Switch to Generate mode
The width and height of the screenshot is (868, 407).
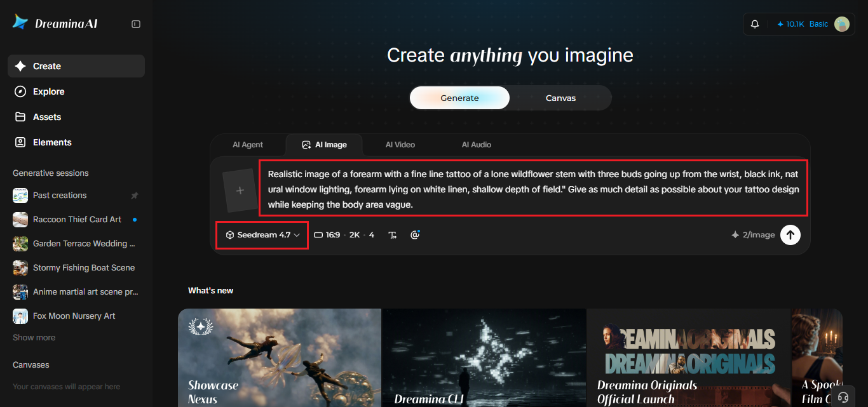[459, 98]
